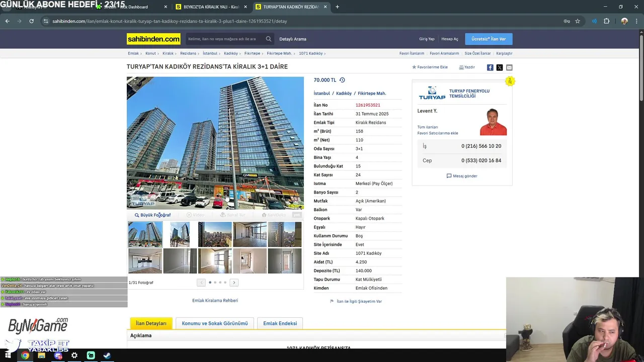This screenshot has width=644, height=362.
Task: Share listing on Facebook
Action: coord(490,67)
